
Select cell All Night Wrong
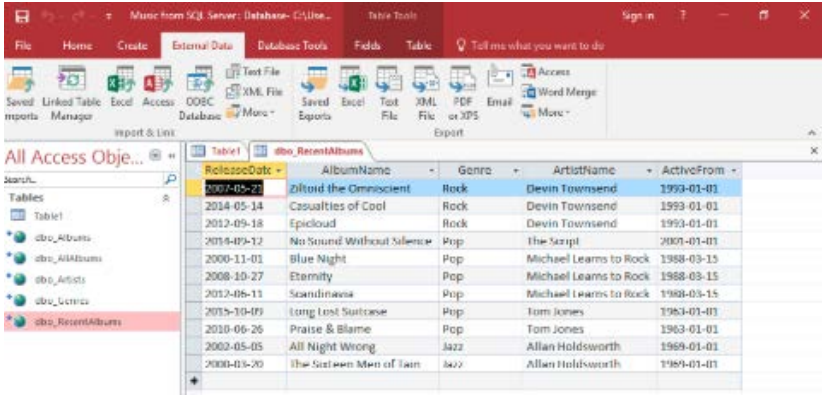363,347
